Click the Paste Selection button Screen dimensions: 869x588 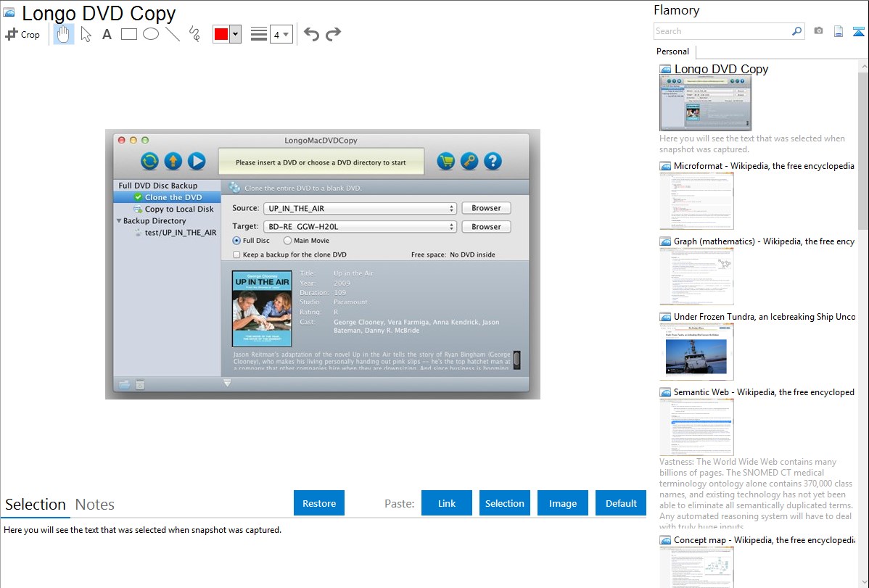click(505, 503)
